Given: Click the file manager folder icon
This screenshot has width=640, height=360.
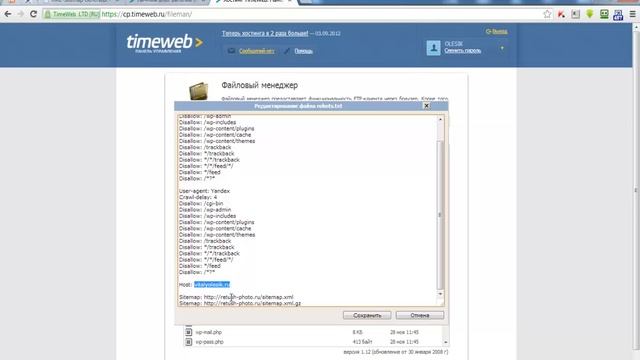Looking at the screenshot, I should pyautogui.click(x=199, y=91).
